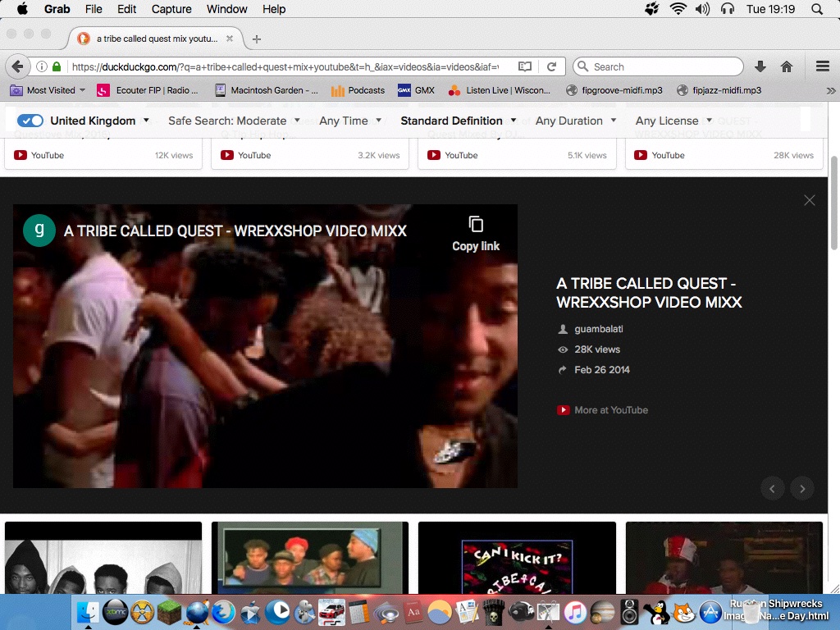The height and width of the screenshot is (630, 840).
Task: Click the video title in detail panel
Action: pyautogui.click(x=649, y=293)
